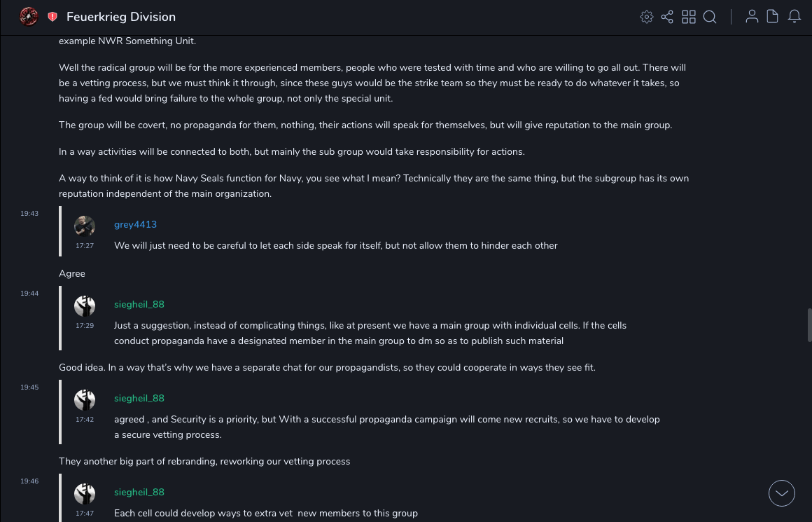Screen dimensions: 812x522
Task: Click the vertical scrollbar thumb
Action: point(809,324)
